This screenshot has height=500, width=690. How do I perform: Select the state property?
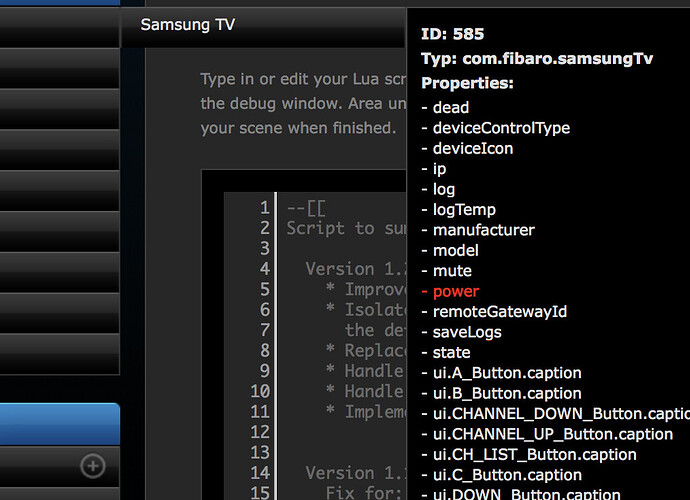[452, 352]
